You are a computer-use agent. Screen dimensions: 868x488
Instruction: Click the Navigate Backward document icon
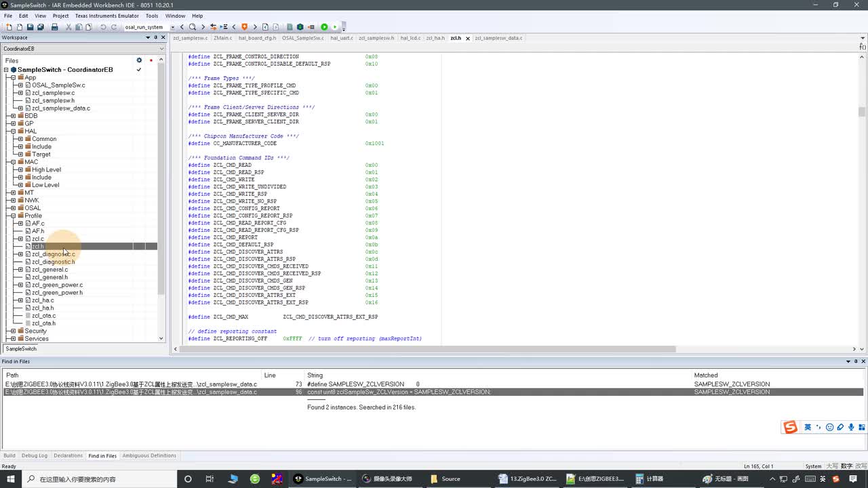click(265, 27)
